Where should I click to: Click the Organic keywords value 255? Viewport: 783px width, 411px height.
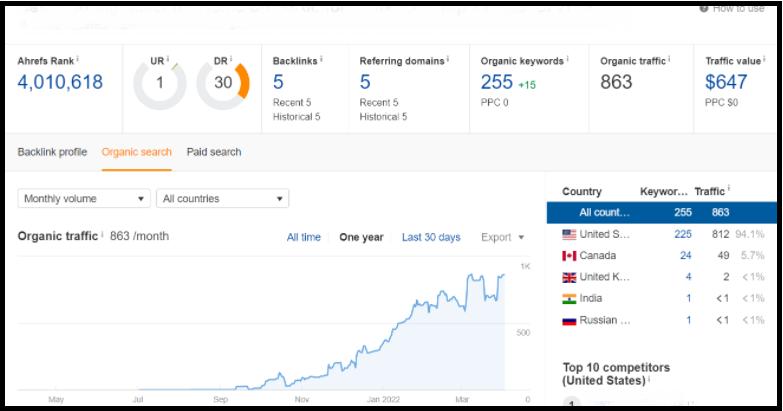coord(497,82)
